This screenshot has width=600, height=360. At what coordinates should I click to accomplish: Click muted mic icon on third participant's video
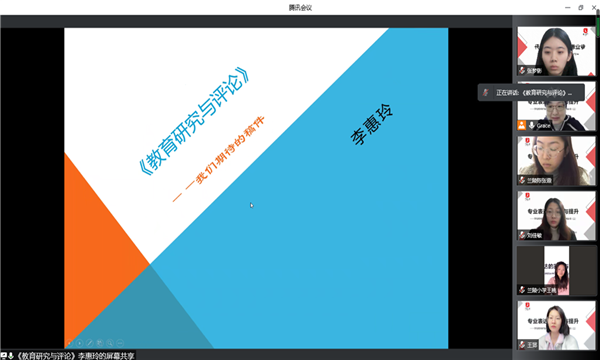pos(522,180)
